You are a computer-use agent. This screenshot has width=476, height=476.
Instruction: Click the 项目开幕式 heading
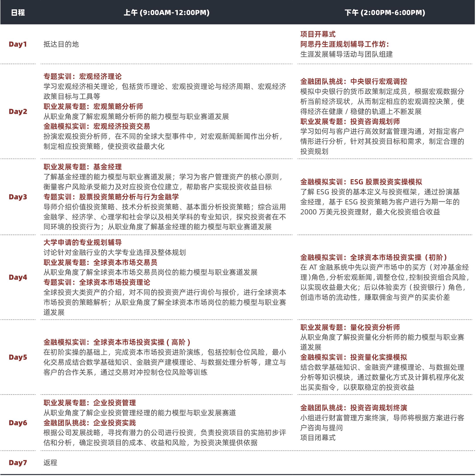coord(318,34)
